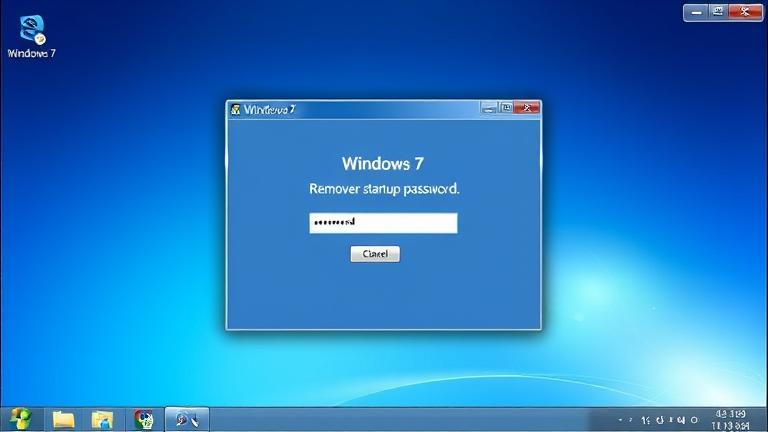Select the active tool icon in taskbar
The image size is (768, 432).
tap(187, 420)
